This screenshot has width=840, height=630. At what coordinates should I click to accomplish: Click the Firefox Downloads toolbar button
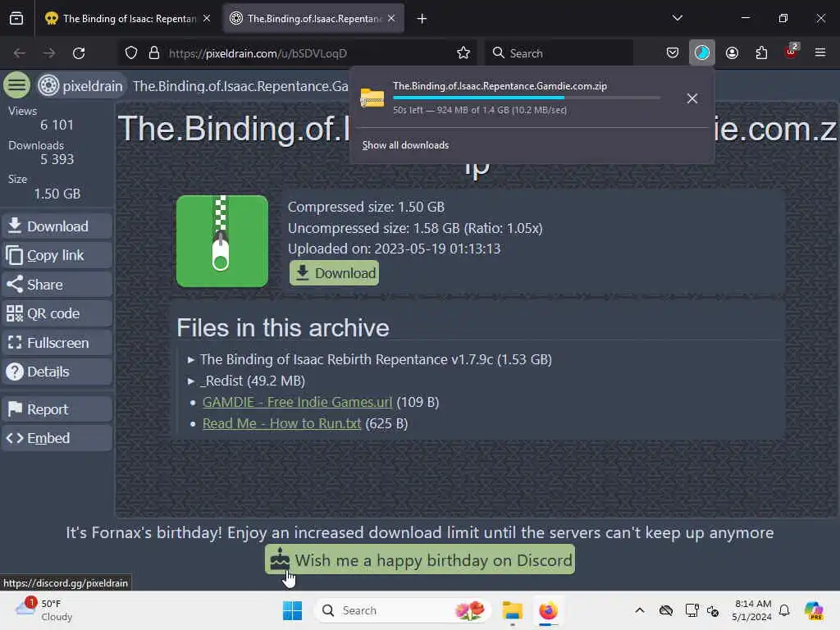pyautogui.click(x=702, y=53)
